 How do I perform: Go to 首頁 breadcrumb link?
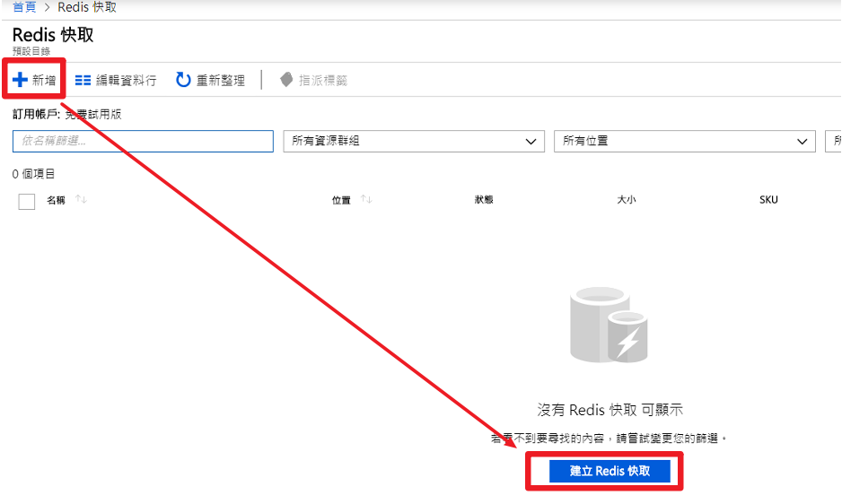[24, 7]
